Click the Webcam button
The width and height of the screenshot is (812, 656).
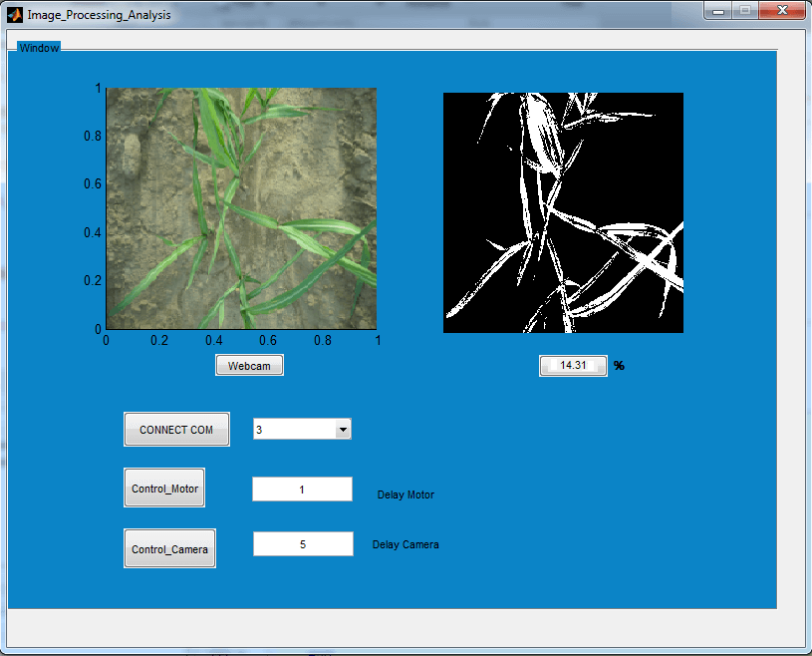[249, 365]
